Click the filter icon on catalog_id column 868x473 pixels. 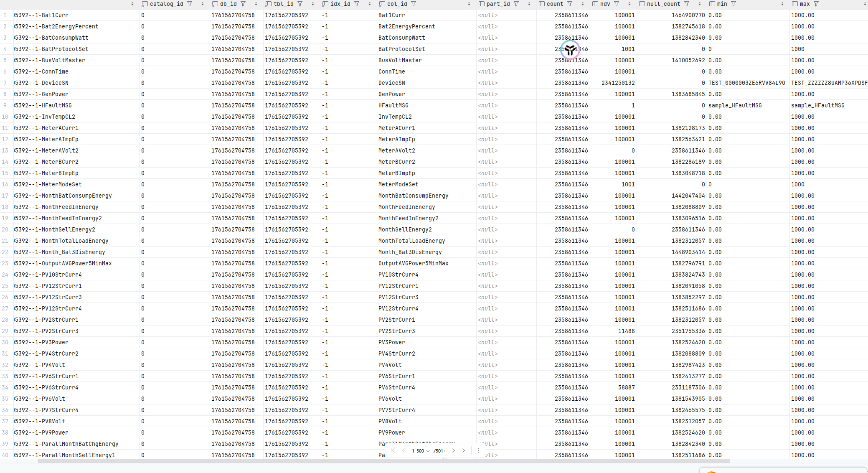point(190,4)
